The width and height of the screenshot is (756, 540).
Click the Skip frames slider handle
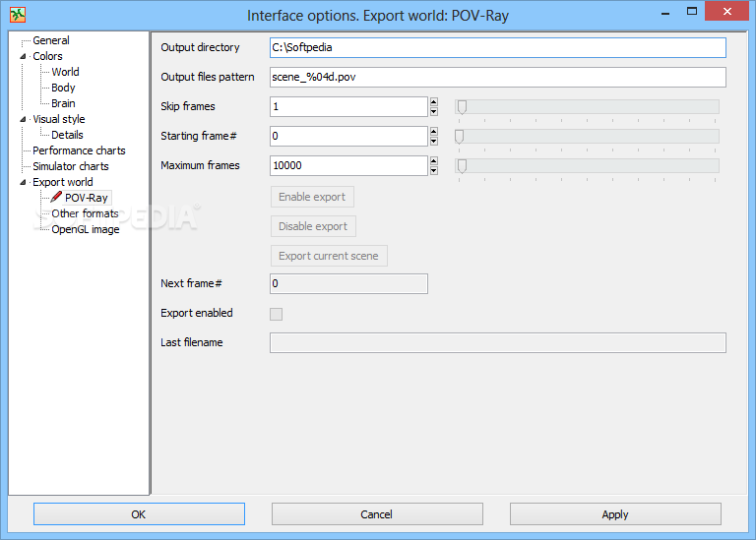[462, 107]
